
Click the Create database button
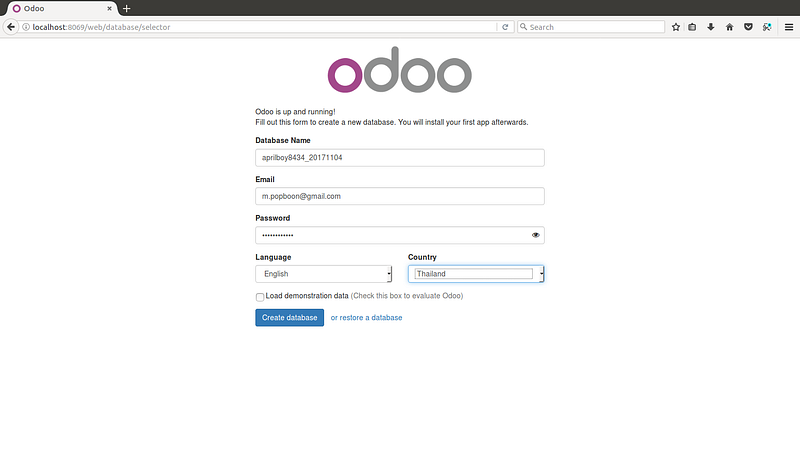[x=289, y=318]
